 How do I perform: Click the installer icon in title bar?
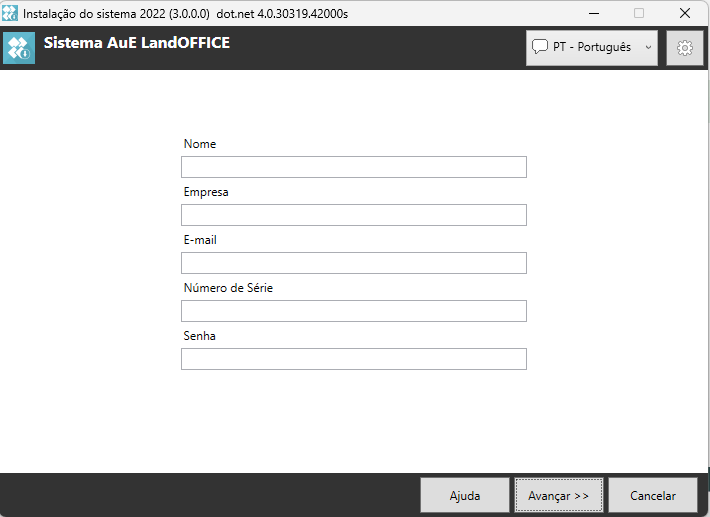[10, 13]
